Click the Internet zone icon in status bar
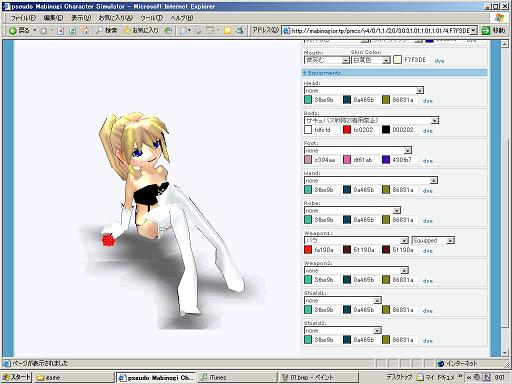512x384 pixels. [x=441, y=363]
